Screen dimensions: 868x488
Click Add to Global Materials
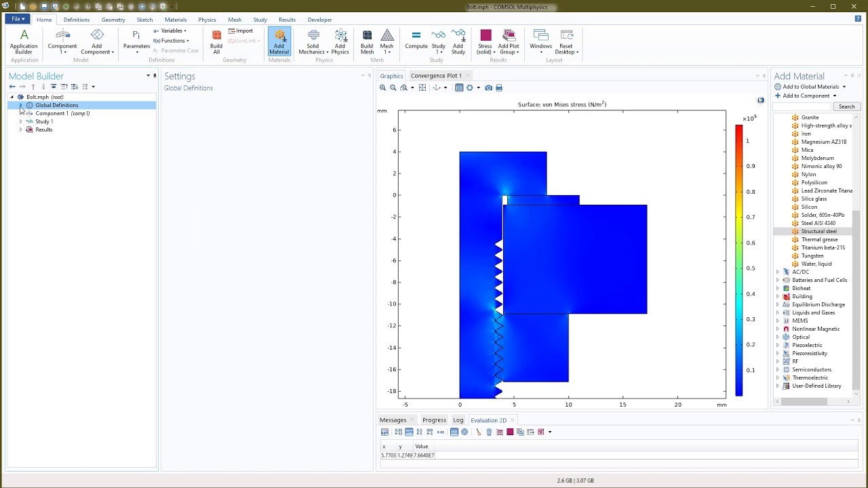810,87
